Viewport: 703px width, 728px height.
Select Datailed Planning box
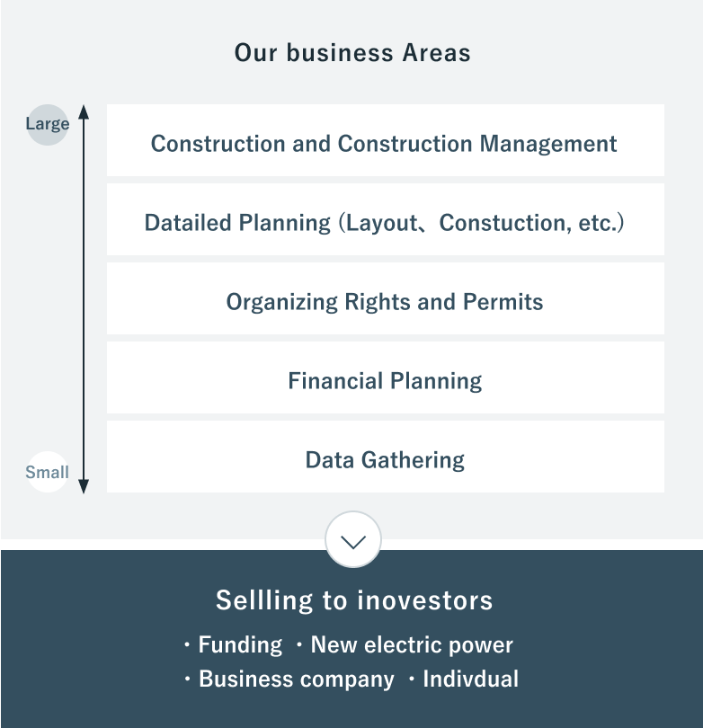click(x=386, y=219)
